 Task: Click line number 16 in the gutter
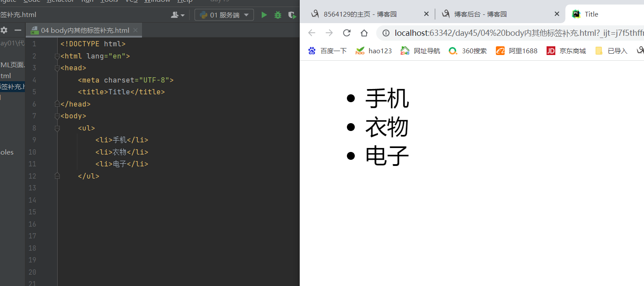[x=32, y=224]
